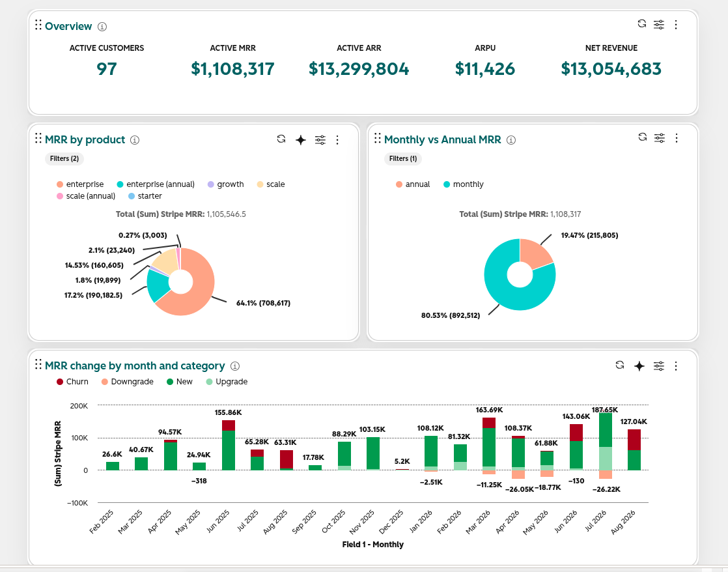Click the Overview drag handle
728x572 pixels.
click(38, 25)
